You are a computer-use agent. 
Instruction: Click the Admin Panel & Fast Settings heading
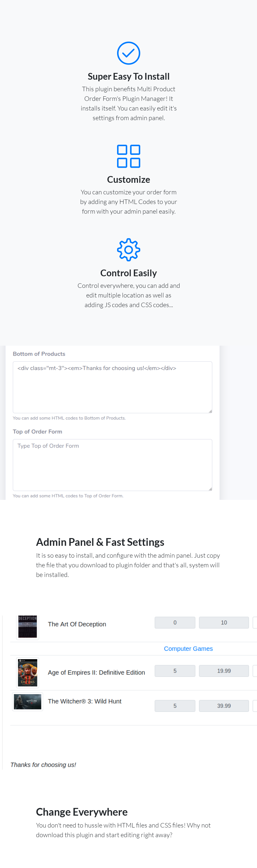[100, 542]
